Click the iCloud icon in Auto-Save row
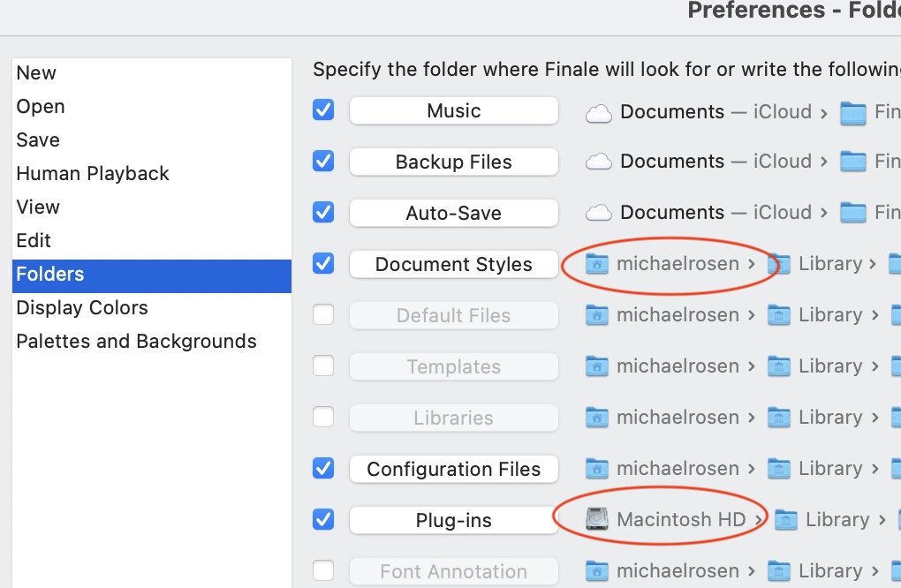Screen dimensions: 901x588 599,213
